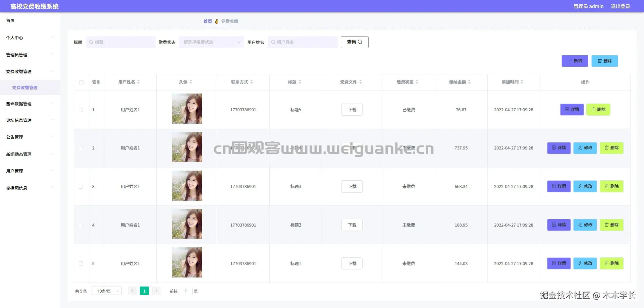Sort by 用户姓名 column arrows
Viewport: 644px width, 308px height.
[139, 82]
